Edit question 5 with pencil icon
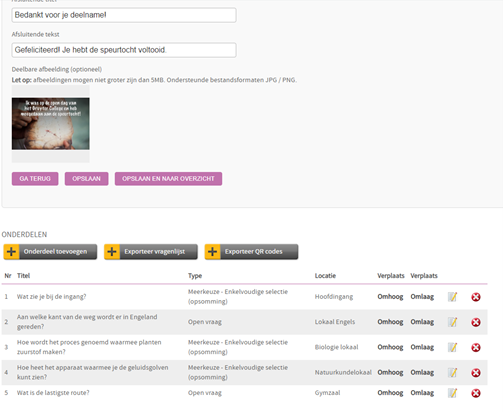This screenshot has height=412, width=503. 452,393
